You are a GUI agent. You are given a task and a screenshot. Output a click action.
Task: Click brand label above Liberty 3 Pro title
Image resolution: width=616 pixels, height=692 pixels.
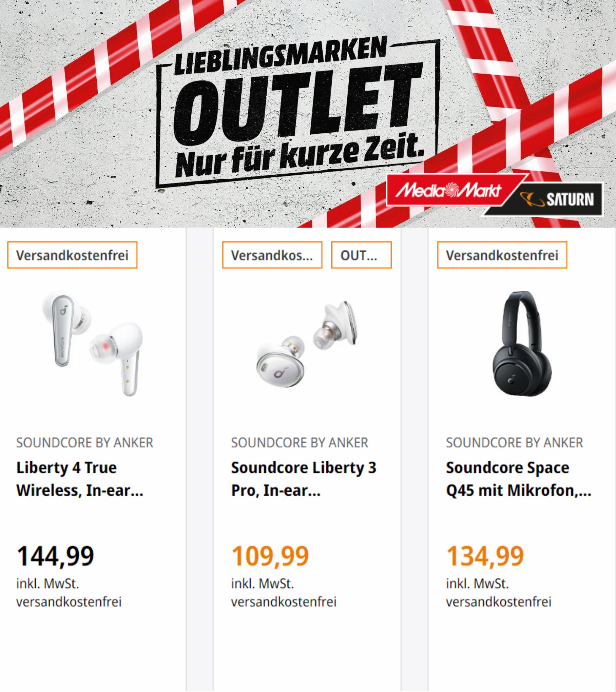point(300,443)
